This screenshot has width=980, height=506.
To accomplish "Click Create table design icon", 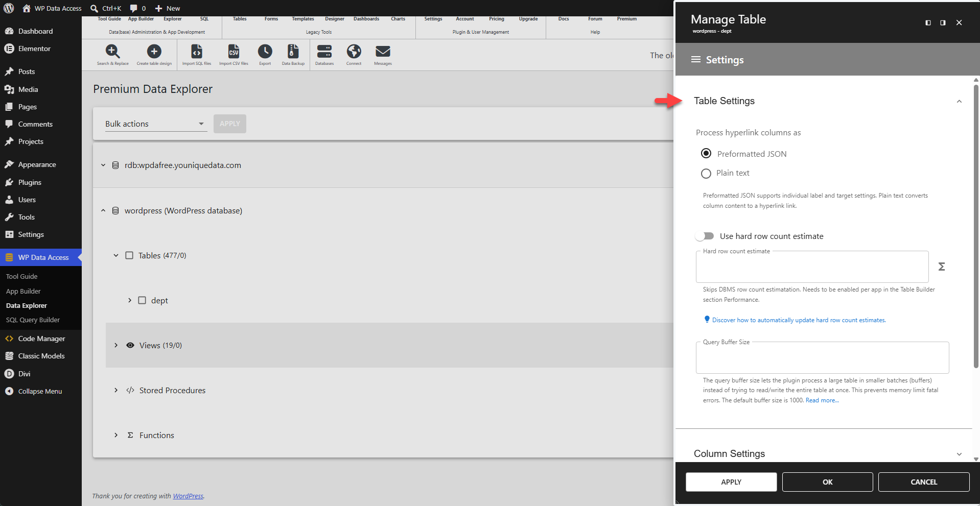I will click(154, 55).
